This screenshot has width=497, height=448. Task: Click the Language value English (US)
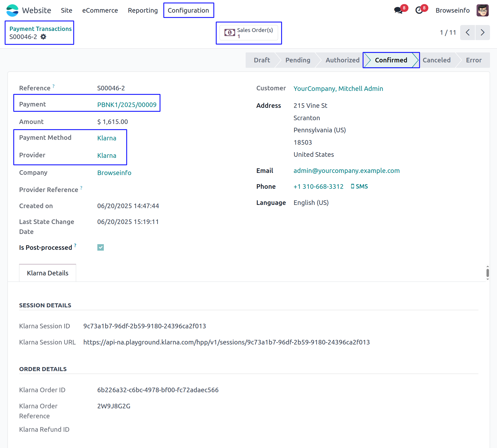coord(311,202)
